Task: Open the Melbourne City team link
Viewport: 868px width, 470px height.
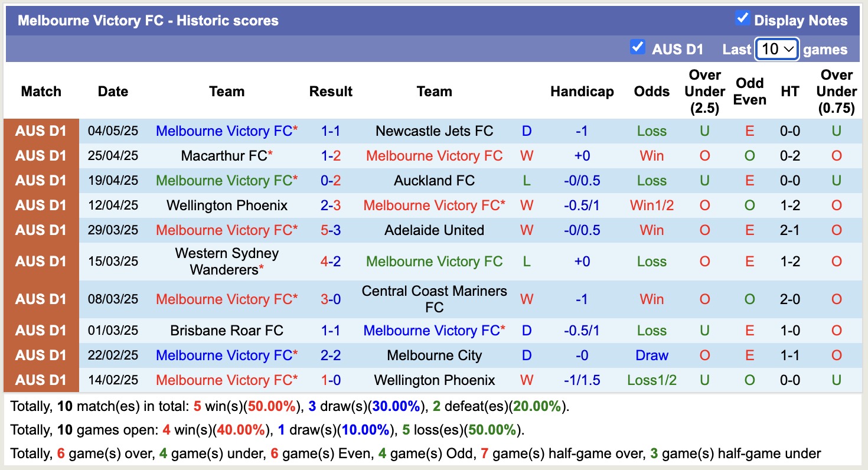Action: (x=434, y=355)
